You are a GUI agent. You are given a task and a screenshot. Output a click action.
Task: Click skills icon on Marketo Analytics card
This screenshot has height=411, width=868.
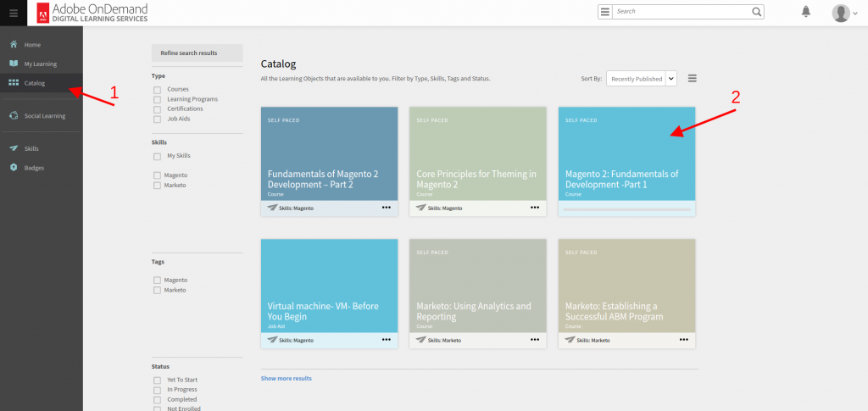click(x=421, y=340)
